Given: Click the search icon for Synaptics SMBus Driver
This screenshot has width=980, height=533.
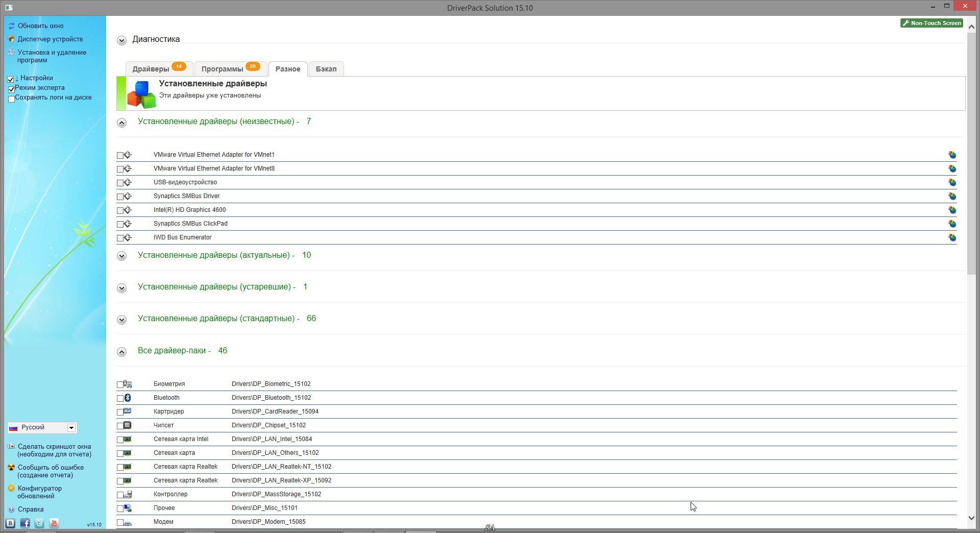Looking at the screenshot, I should coord(952,196).
